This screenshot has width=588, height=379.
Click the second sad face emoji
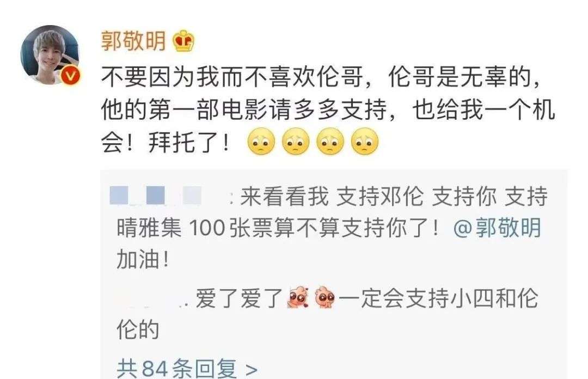pos(296,142)
